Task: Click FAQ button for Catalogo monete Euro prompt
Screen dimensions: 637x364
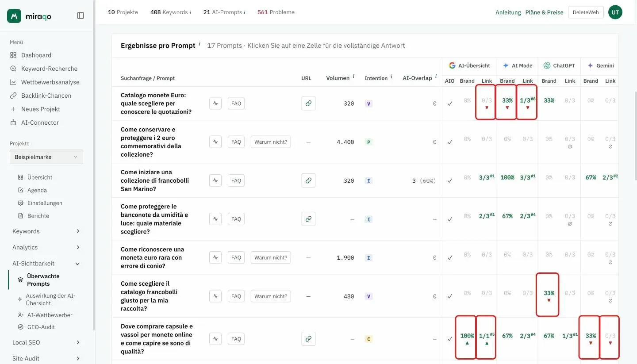Action: [236, 103]
